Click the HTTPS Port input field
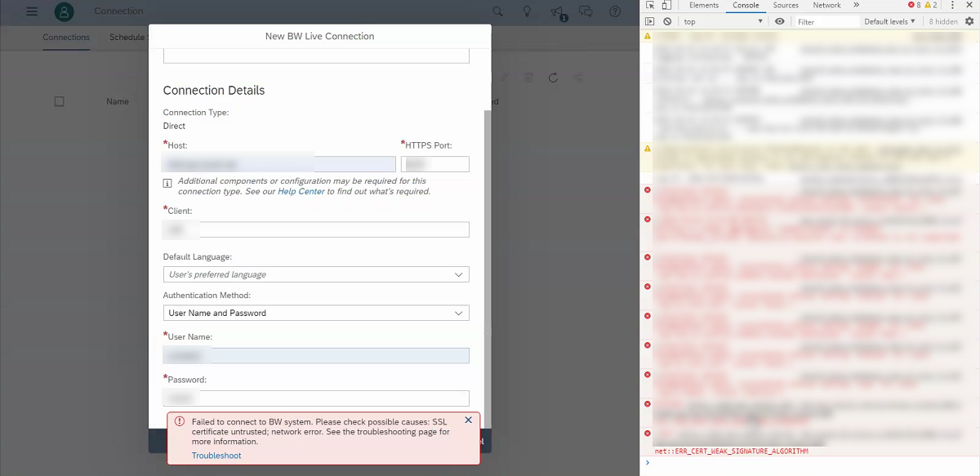The image size is (980, 476). [x=435, y=164]
